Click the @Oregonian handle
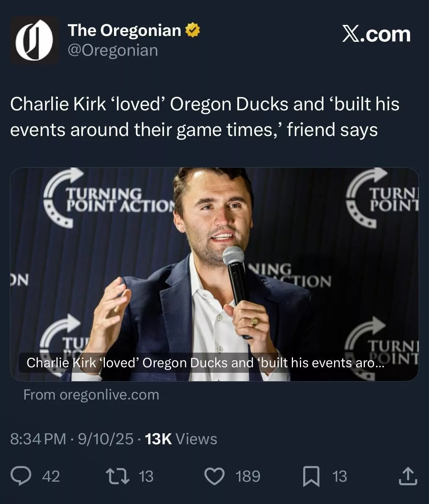 coord(113,50)
